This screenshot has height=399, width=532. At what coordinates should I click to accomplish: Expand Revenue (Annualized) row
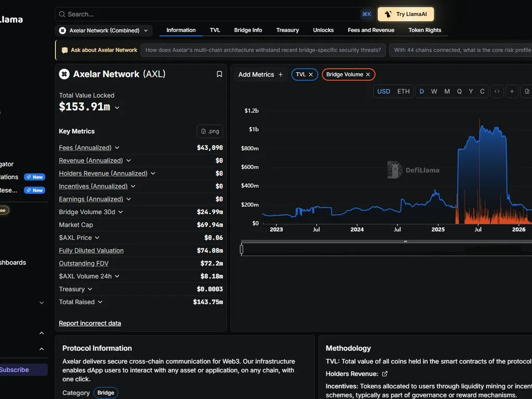click(129, 161)
